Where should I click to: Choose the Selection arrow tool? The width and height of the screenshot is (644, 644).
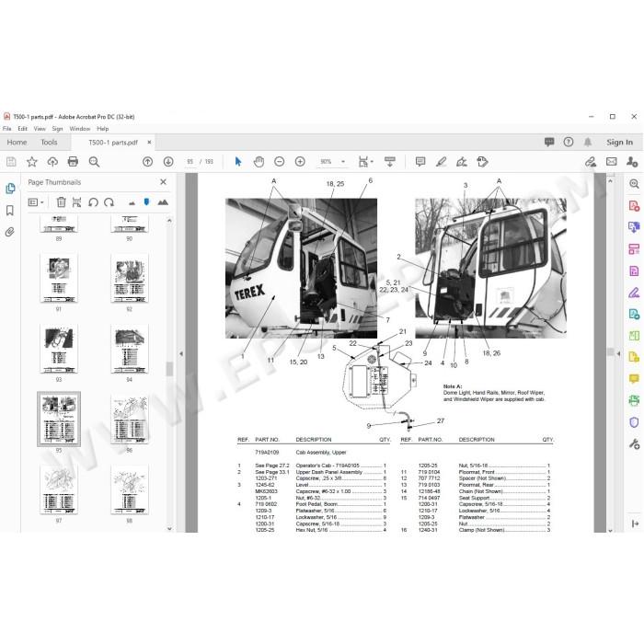pyautogui.click(x=237, y=162)
